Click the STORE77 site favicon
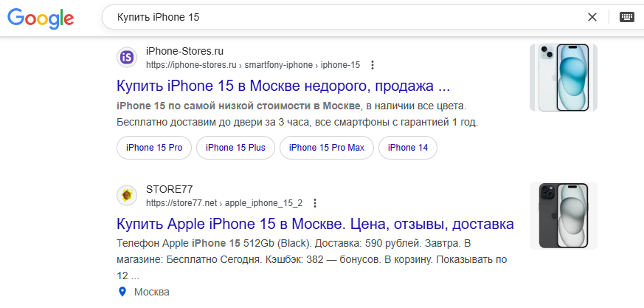The width and height of the screenshot is (644, 308). [127, 195]
